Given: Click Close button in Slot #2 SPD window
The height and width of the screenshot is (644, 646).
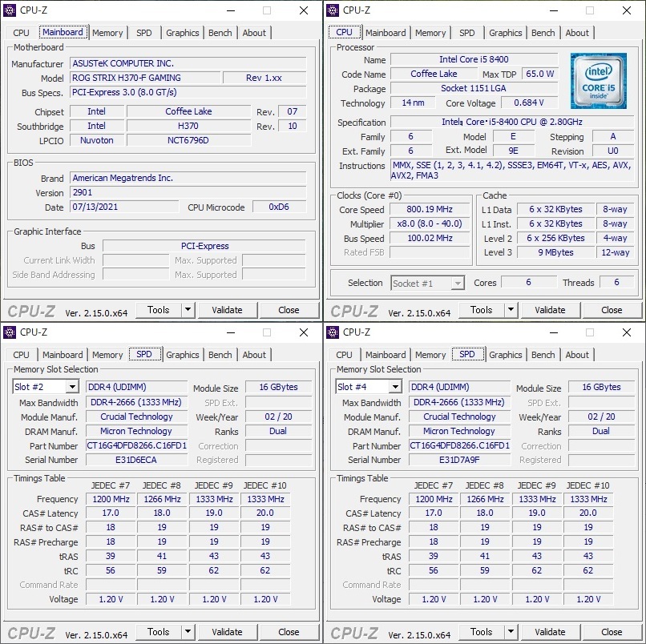Looking at the screenshot, I should (289, 632).
